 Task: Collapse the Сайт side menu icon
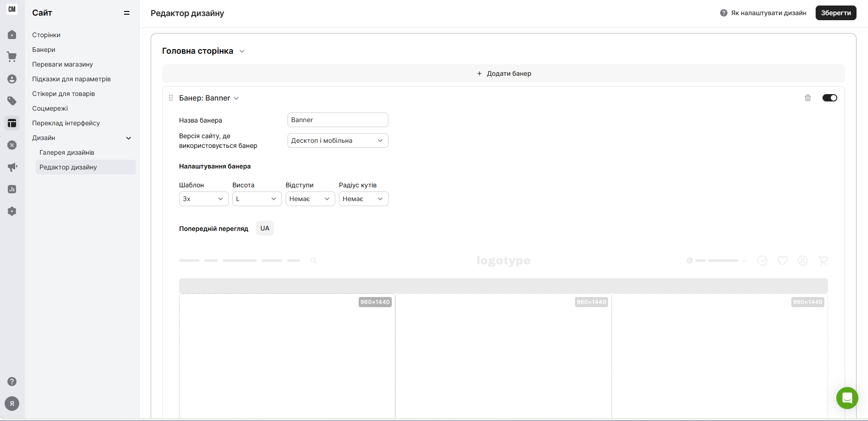click(x=127, y=13)
